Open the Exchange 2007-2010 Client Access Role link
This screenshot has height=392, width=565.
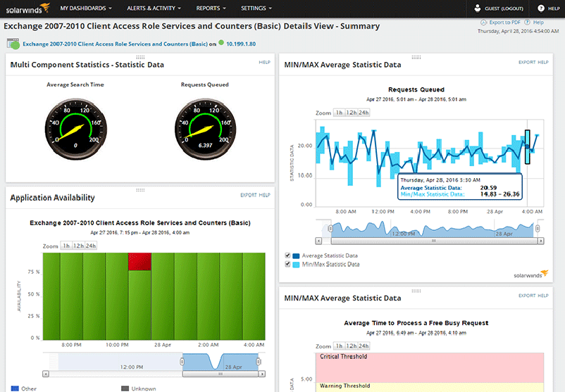pyautogui.click(x=115, y=44)
